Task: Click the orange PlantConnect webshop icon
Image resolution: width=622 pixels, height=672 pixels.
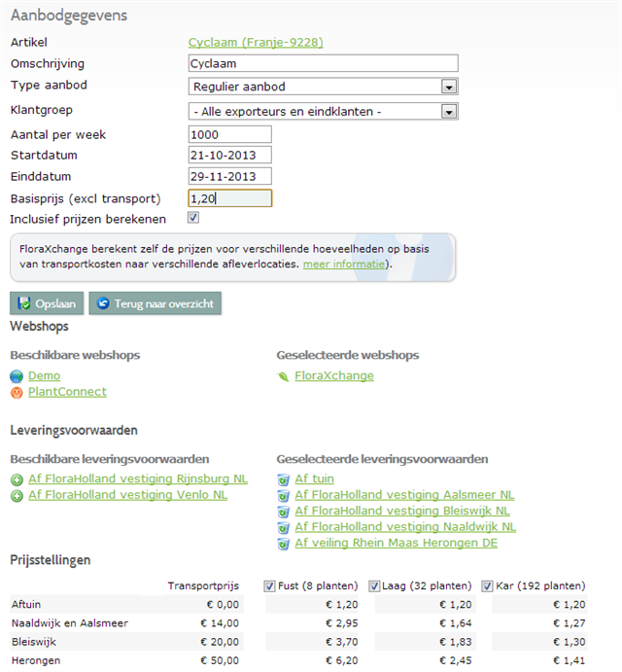Action: coord(17,392)
